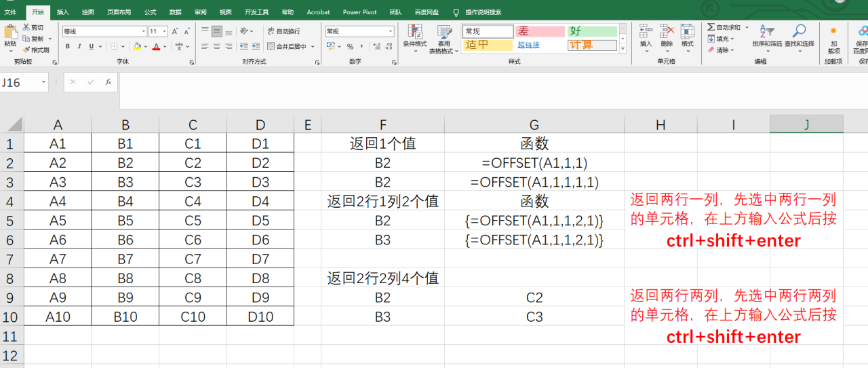
Task: Toggle 自动换行 wrap text
Action: [283, 31]
